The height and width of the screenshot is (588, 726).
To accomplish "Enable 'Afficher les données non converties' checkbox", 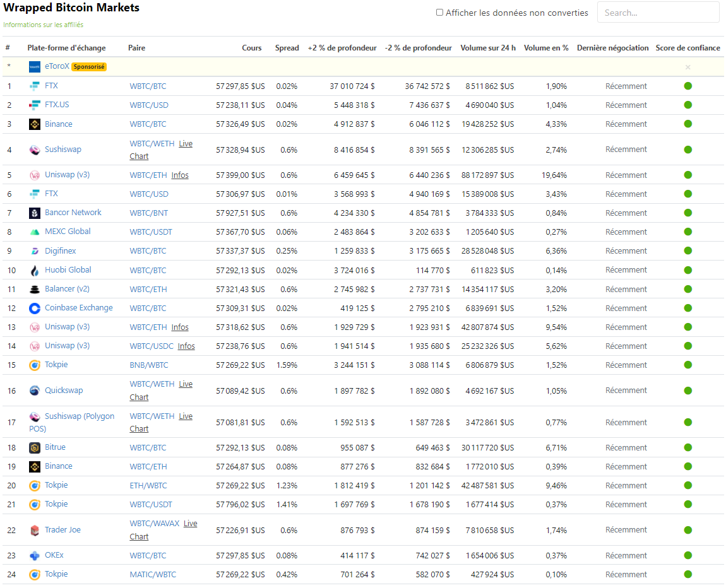I will tap(439, 13).
